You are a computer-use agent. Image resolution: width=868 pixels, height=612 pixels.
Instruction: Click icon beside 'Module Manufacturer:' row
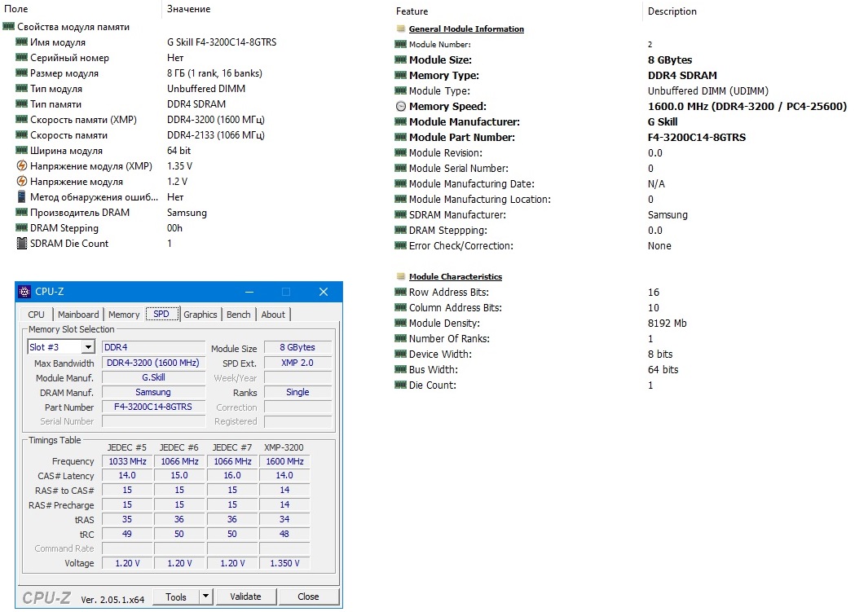click(x=401, y=121)
